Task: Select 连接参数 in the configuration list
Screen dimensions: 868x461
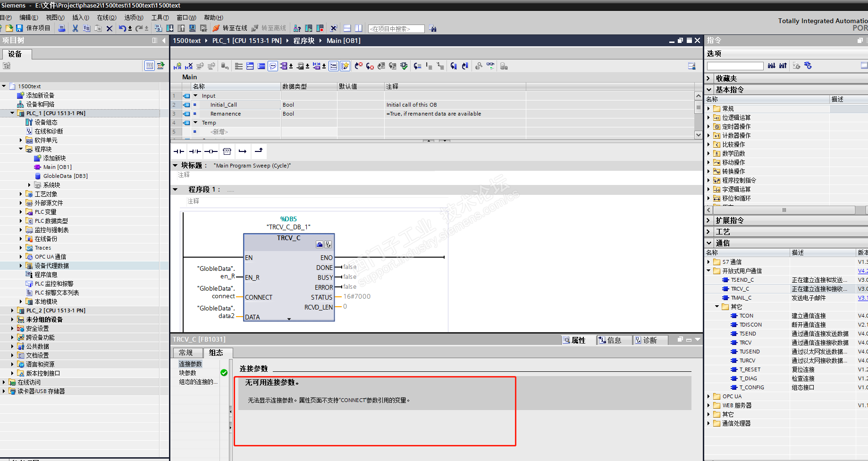Action: click(190, 364)
